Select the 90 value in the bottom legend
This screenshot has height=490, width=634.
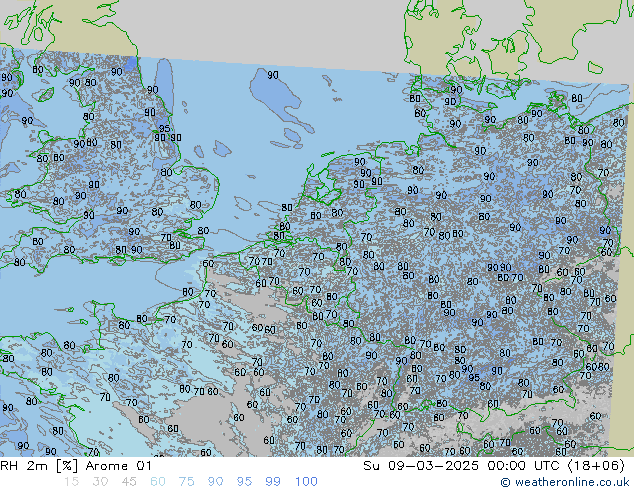[x=215, y=482]
